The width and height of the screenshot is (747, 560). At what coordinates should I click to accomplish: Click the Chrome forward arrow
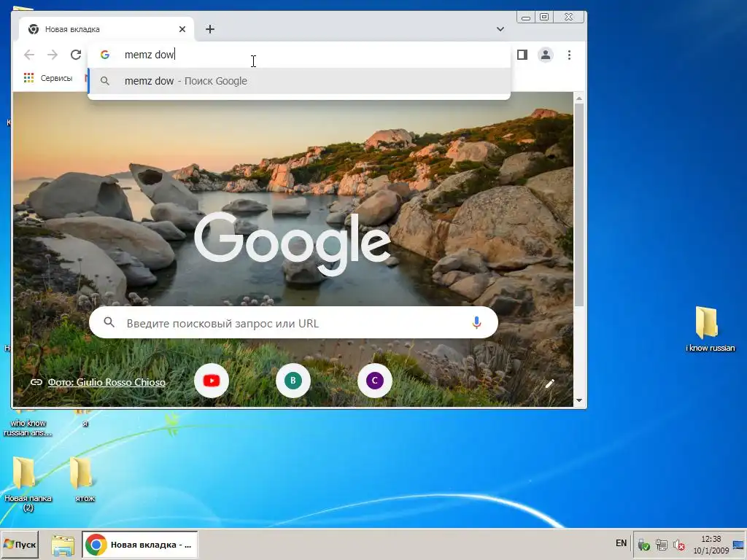[53, 55]
